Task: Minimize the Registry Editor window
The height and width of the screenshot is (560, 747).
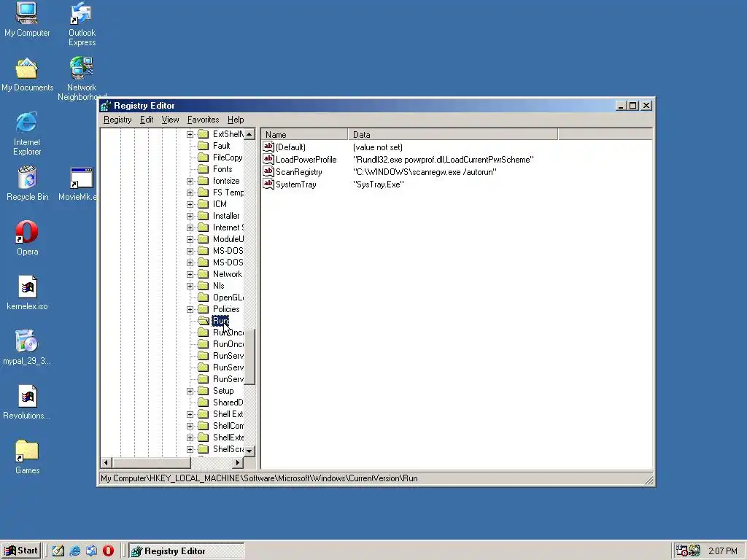Action: point(621,106)
